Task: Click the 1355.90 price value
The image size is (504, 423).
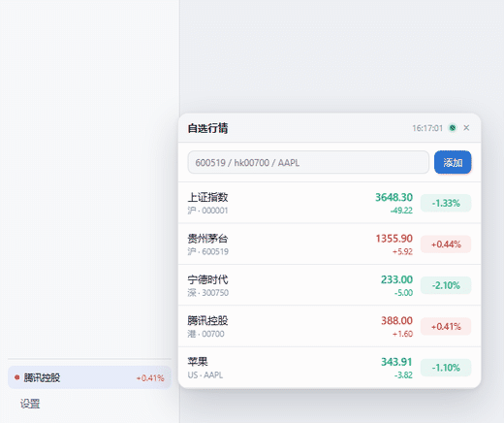Action: (x=394, y=239)
